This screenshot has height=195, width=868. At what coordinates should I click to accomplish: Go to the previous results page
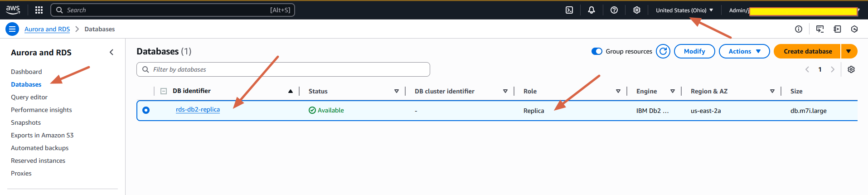coord(807,69)
